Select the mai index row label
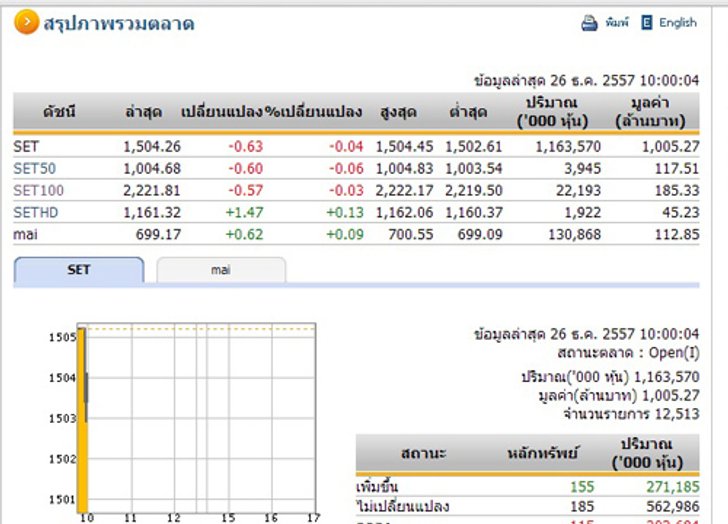The width and height of the screenshot is (728, 524). [25, 234]
